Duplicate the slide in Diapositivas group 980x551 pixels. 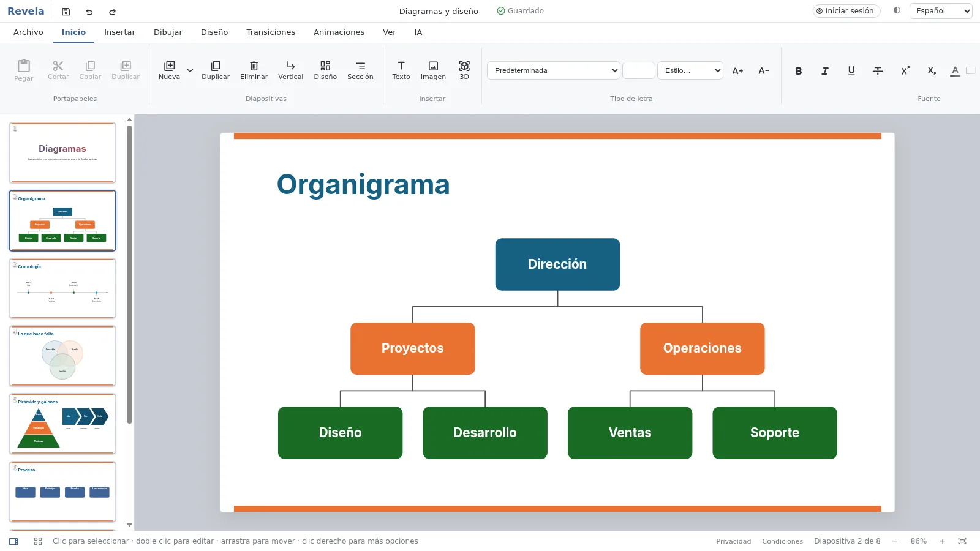click(216, 70)
